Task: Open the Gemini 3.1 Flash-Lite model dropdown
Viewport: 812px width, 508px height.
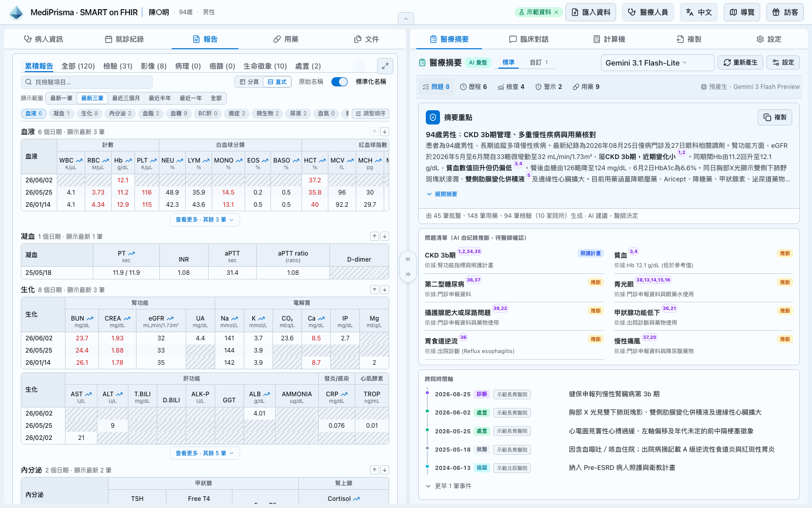Action: pyautogui.click(x=658, y=62)
